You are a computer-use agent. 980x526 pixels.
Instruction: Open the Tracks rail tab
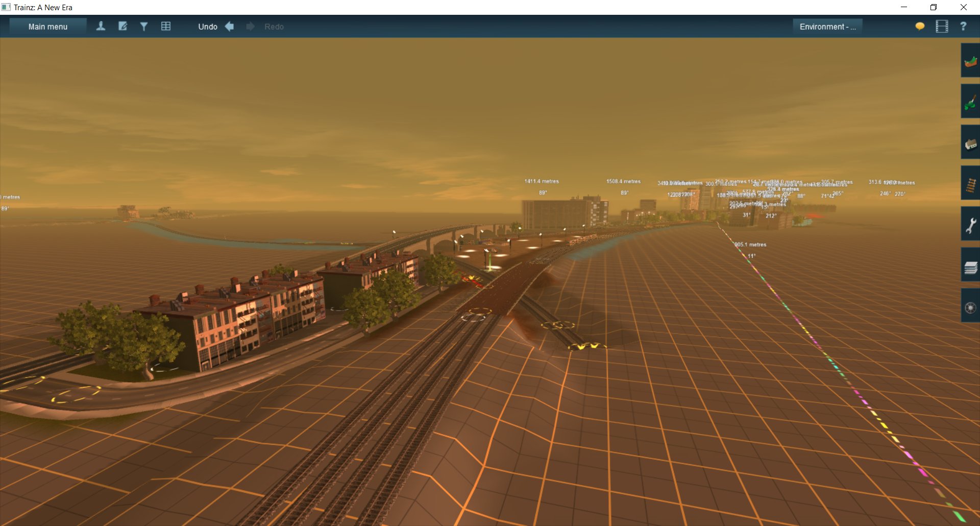tap(970, 183)
